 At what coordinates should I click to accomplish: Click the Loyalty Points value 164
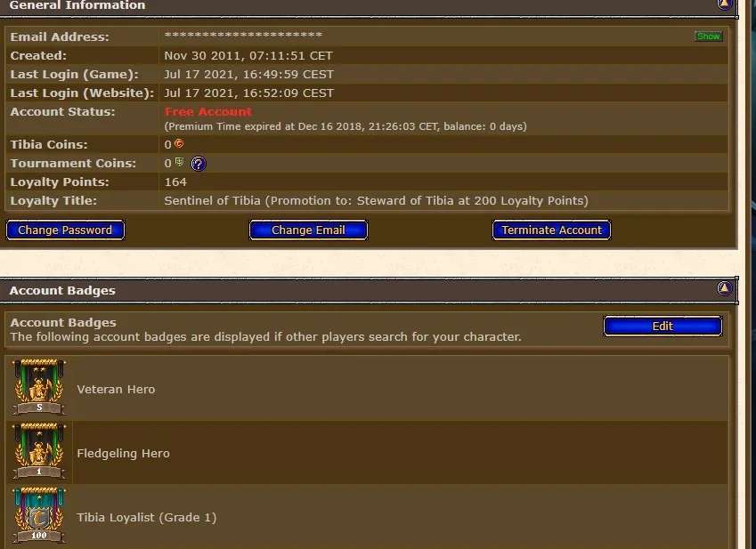[175, 182]
